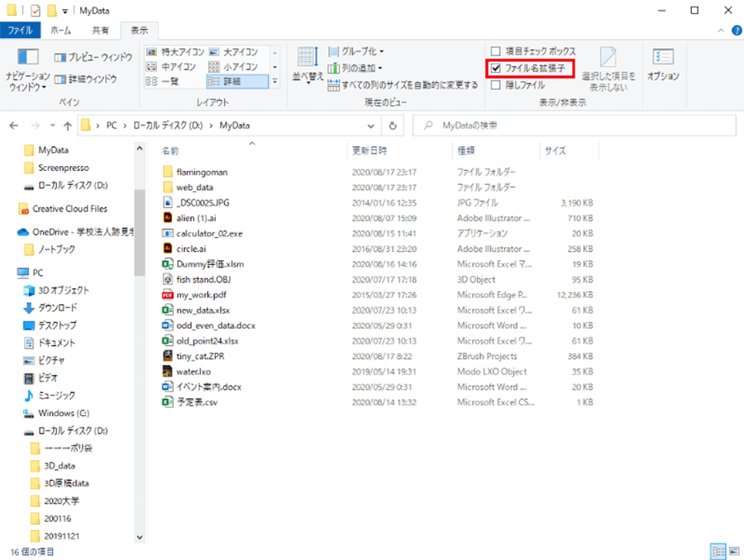
Task: Open ミュージック in navigation pane
Action: [56, 396]
